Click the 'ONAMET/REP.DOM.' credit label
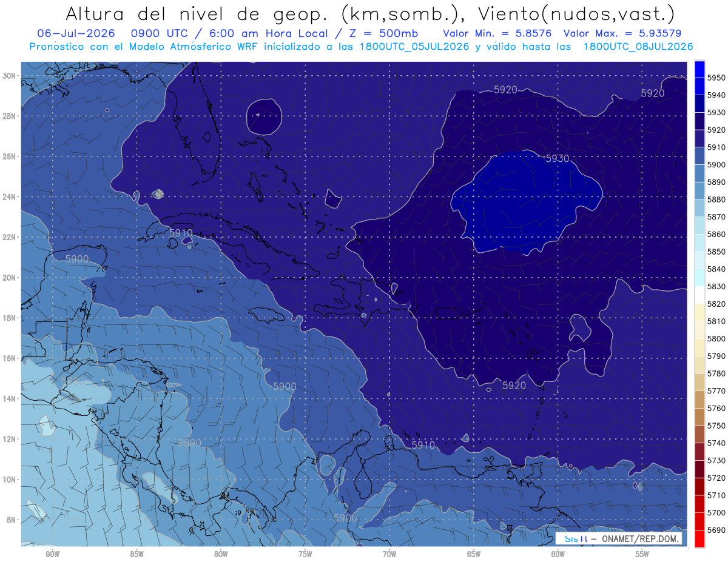 point(639,538)
